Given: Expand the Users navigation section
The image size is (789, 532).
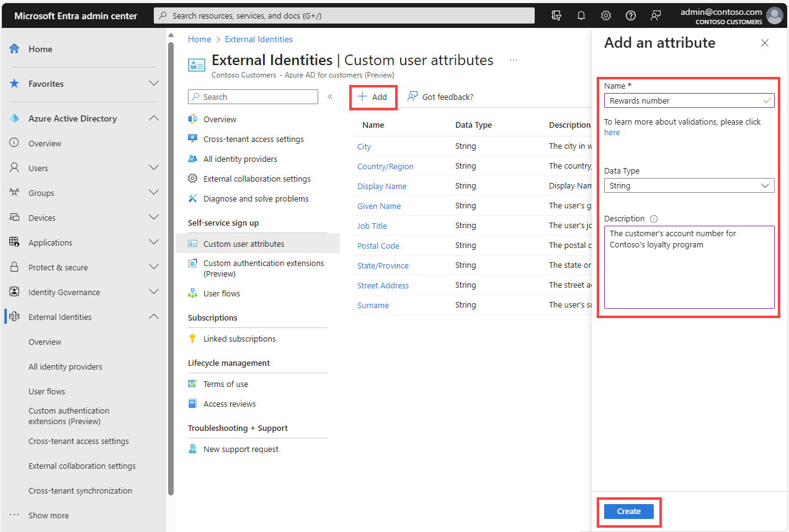Looking at the screenshot, I should (153, 167).
